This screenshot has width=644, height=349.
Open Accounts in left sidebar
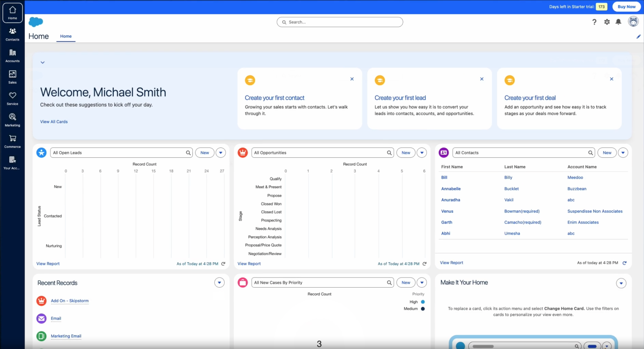(x=12, y=56)
